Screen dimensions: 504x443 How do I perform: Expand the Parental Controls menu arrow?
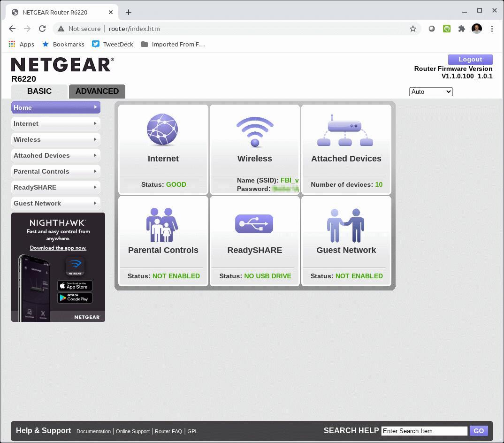point(95,171)
